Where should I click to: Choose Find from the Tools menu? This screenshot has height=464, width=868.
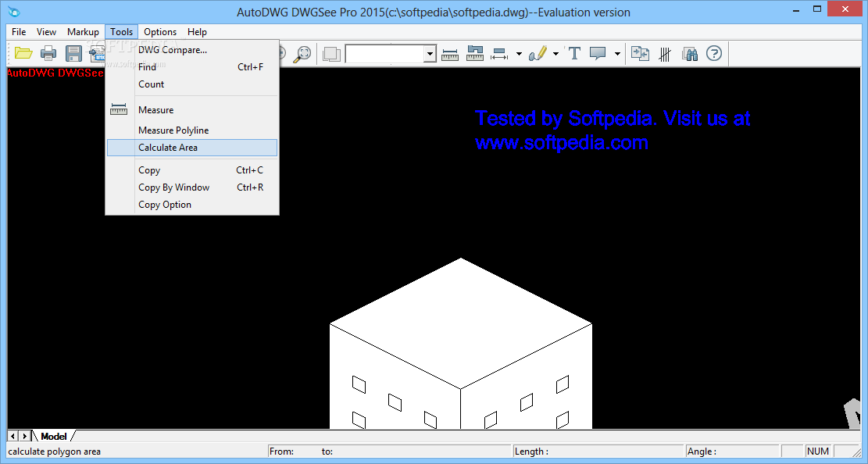(x=192, y=67)
